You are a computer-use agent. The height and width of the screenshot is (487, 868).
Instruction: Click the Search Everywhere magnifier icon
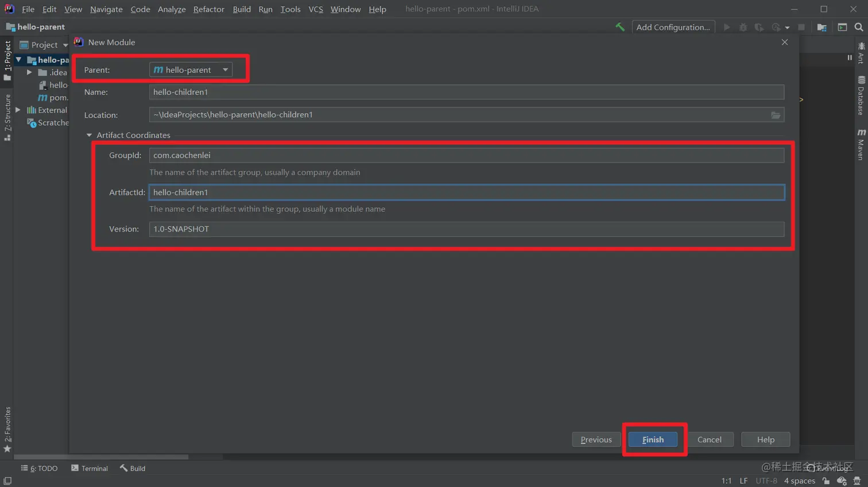[x=859, y=27]
